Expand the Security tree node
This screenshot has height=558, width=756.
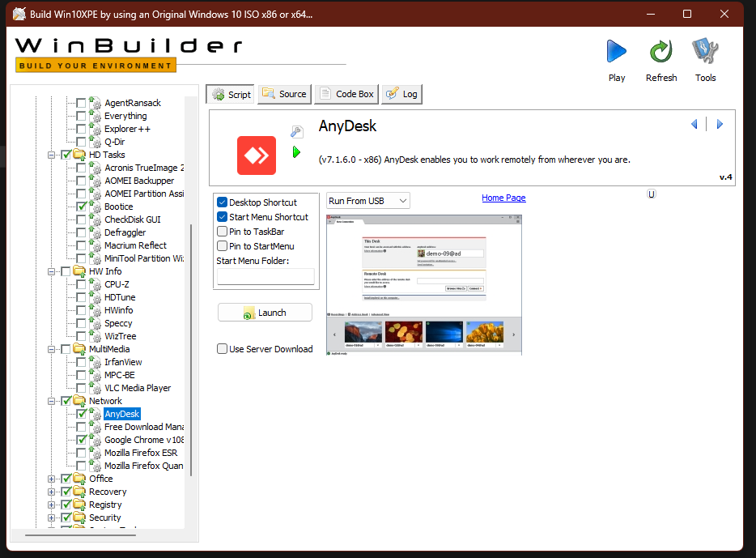click(x=51, y=518)
